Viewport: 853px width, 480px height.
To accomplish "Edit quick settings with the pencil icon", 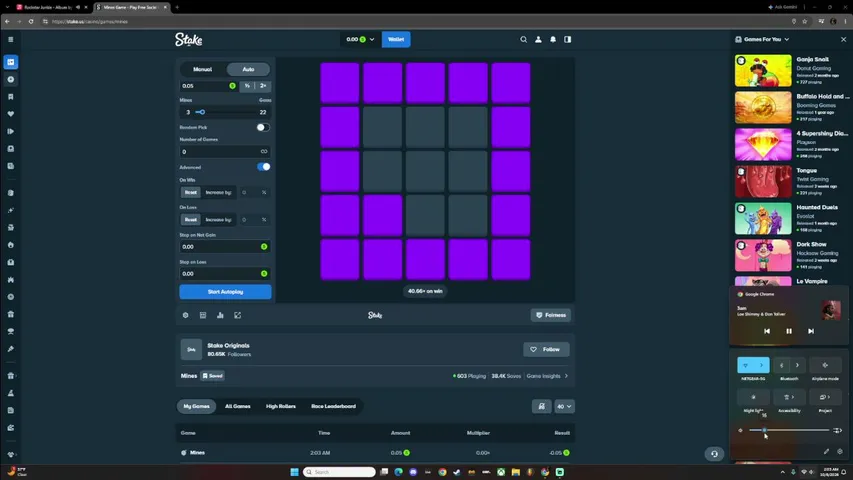I will tap(826, 451).
